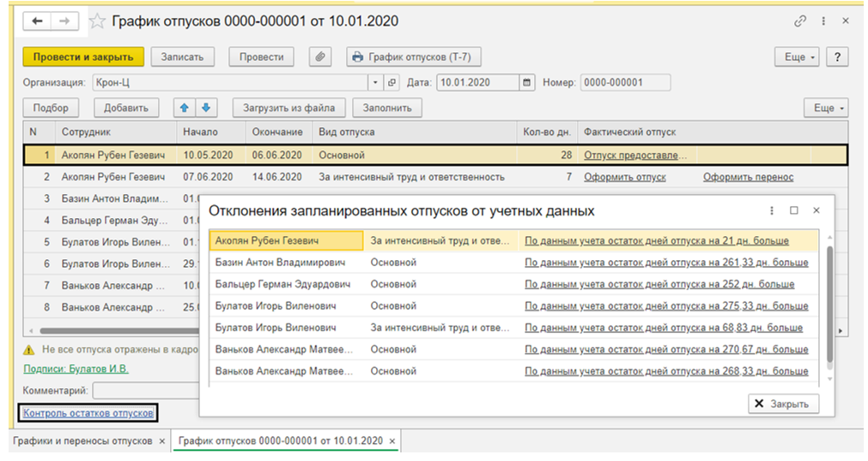
Task: Click the deviations list vertical scrollbar
Action: click(828, 300)
